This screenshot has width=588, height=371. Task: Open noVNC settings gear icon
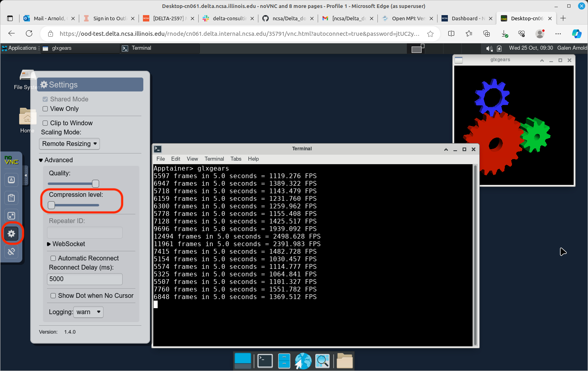point(12,233)
